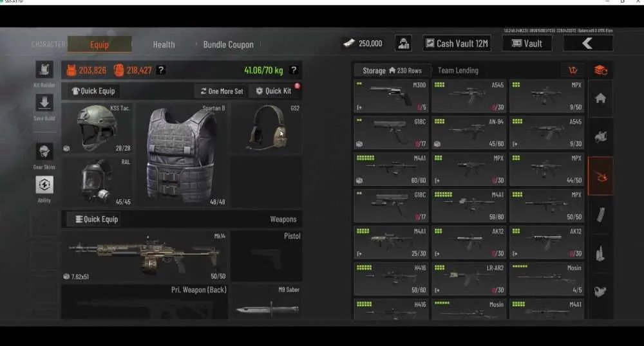Click the unload icon in A545 9/30 cell
644x346 pixels.
[515, 144]
